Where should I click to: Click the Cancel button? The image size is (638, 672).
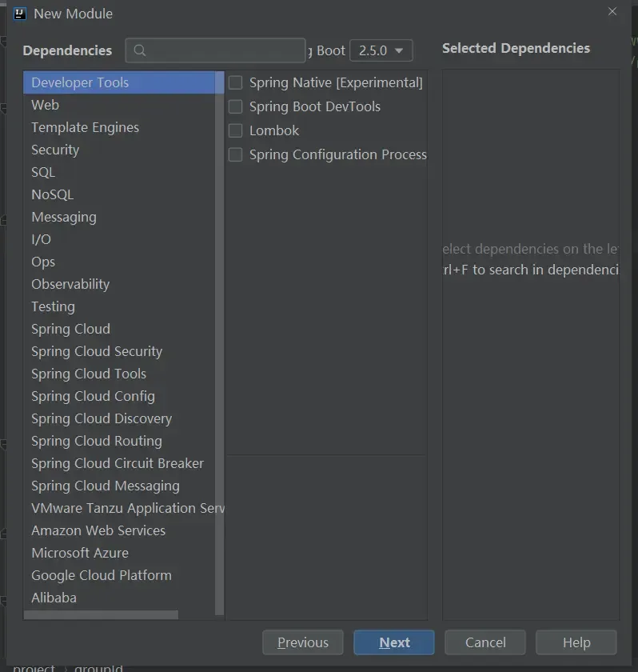tap(485, 642)
